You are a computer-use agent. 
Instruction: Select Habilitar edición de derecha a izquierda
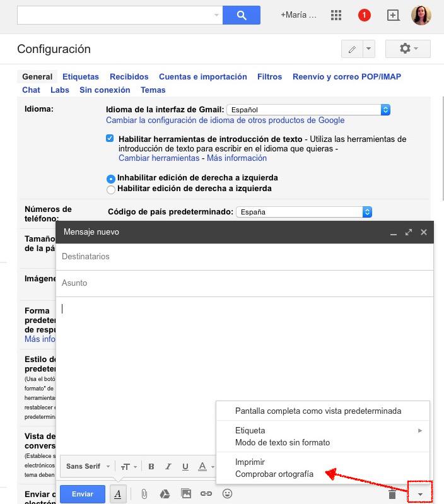pyautogui.click(x=111, y=189)
